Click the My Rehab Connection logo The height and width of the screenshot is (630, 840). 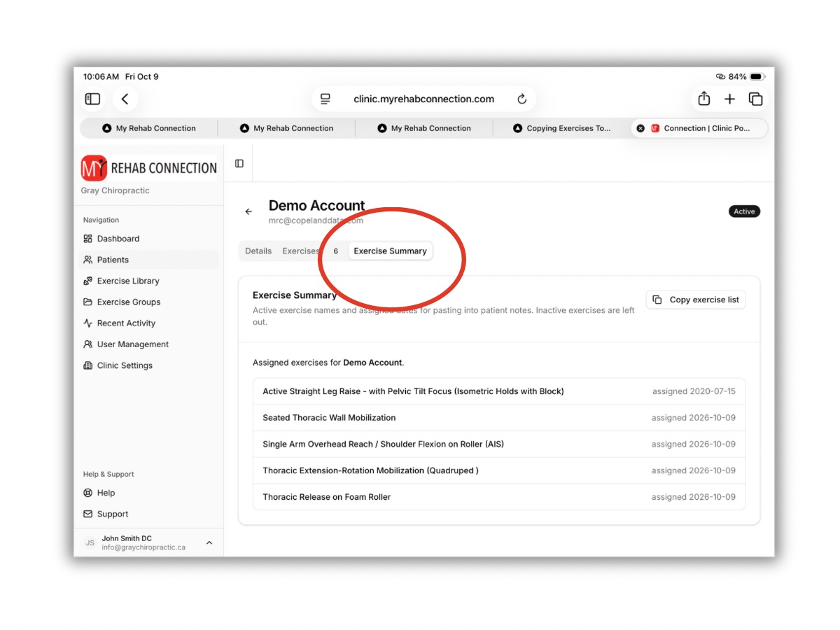pyautogui.click(x=149, y=168)
